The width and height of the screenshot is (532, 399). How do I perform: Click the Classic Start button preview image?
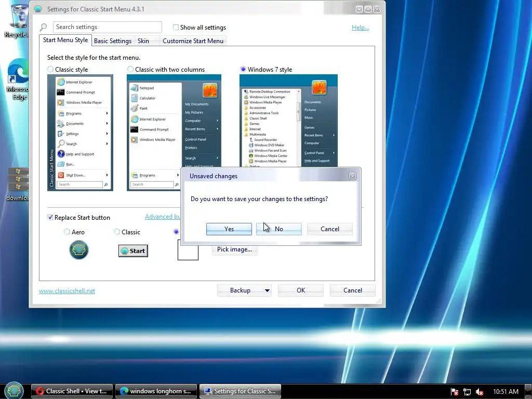point(133,251)
